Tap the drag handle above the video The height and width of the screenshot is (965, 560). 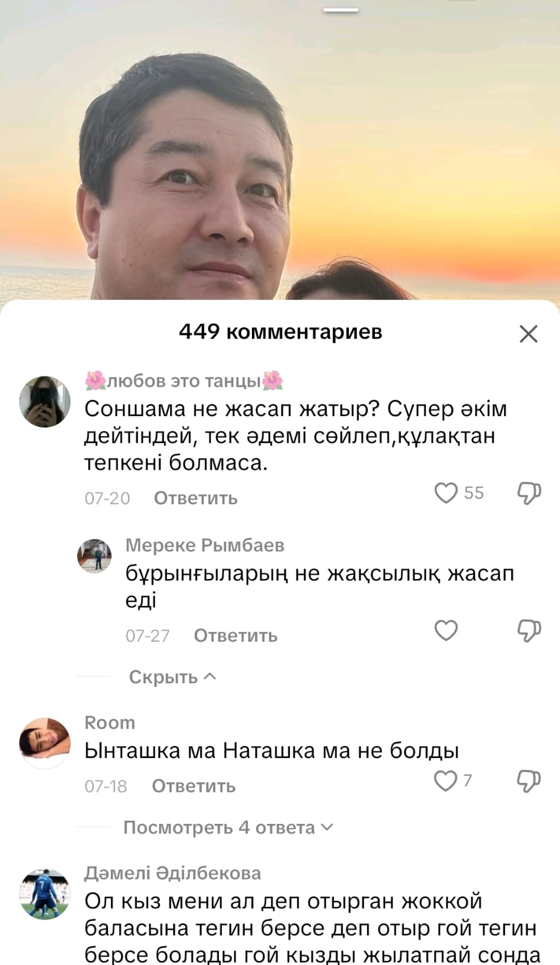(341, 10)
